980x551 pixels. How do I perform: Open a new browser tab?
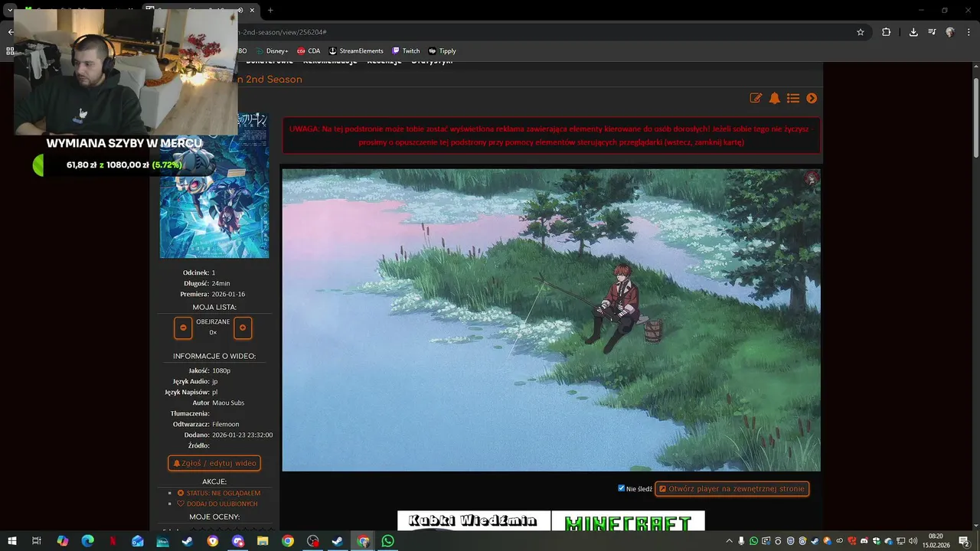270,10
